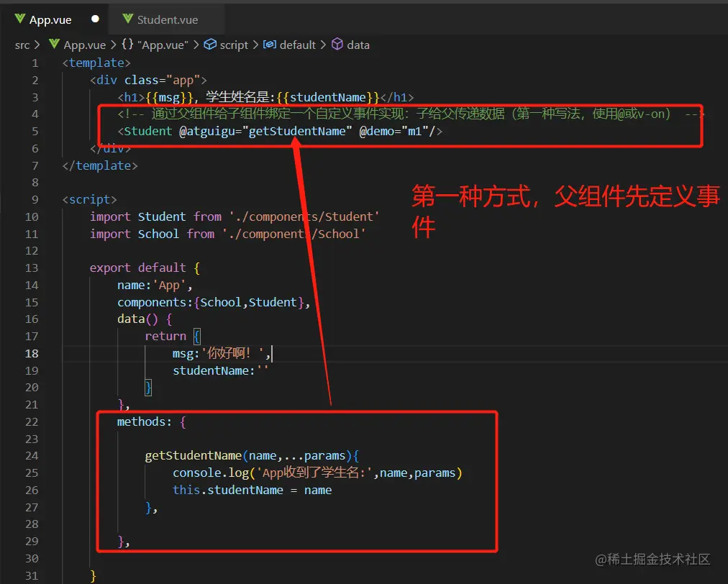Click the default variable icon in breadcrumb
Image resolution: width=728 pixels, height=584 pixels.
(x=270, y=44)
